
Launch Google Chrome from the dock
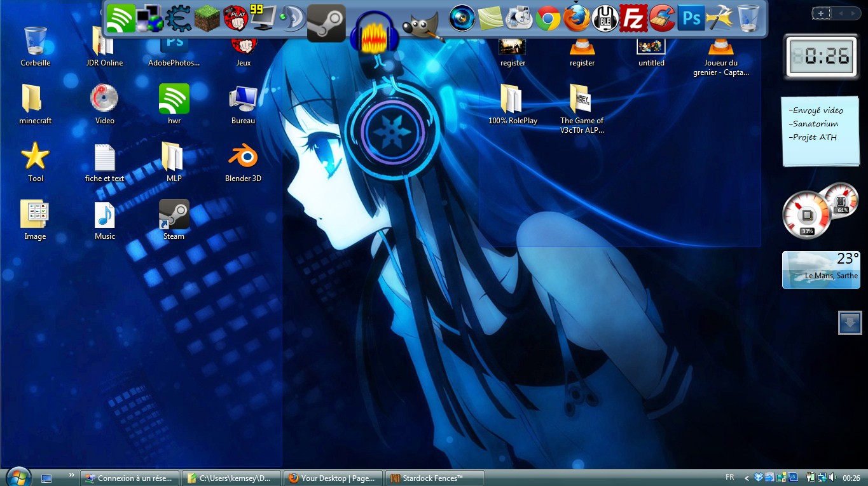point(548,19)
